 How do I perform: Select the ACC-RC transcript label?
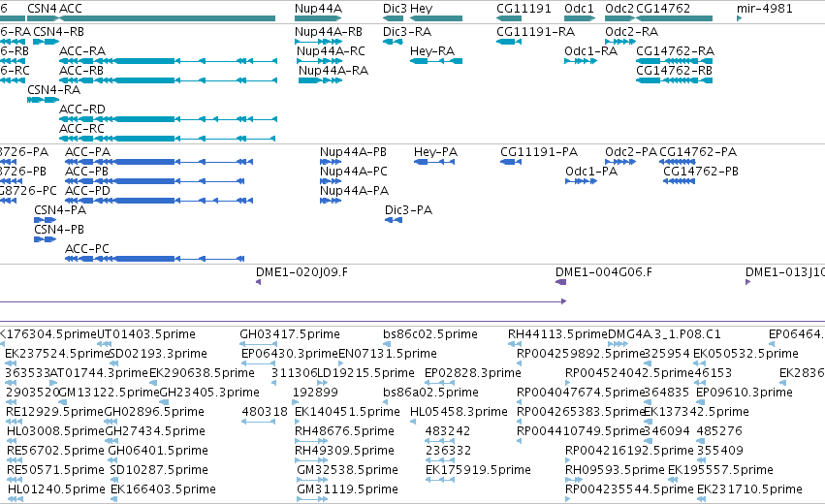point(81,129)
